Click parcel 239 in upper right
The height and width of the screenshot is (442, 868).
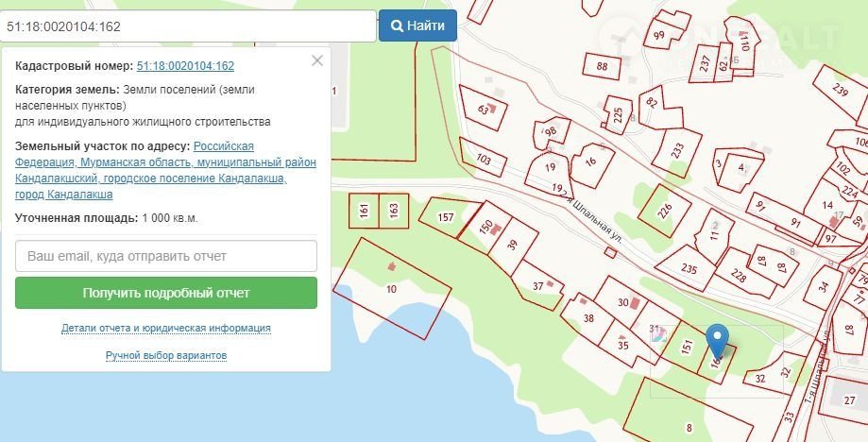click(839, 91)
